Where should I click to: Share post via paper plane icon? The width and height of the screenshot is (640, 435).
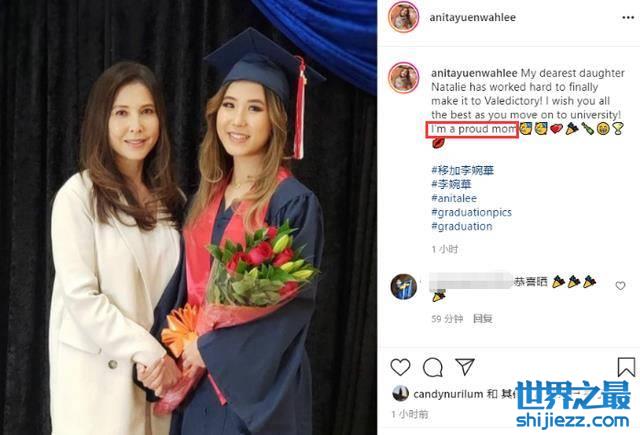[464, 367]
